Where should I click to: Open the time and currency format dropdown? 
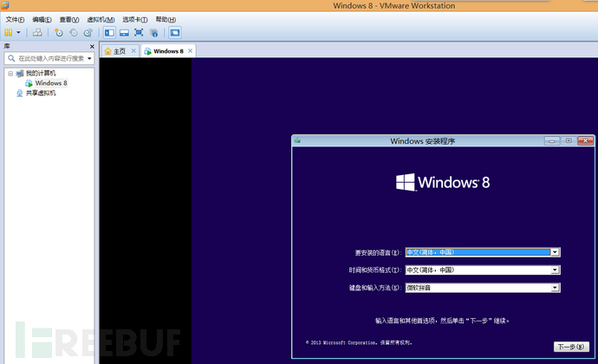point(555,270)
